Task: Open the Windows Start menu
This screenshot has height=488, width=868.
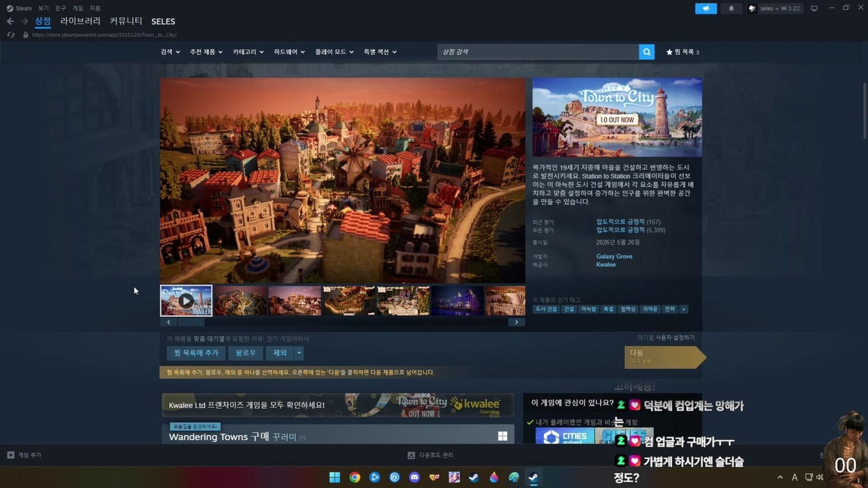Action: [335, 477]
